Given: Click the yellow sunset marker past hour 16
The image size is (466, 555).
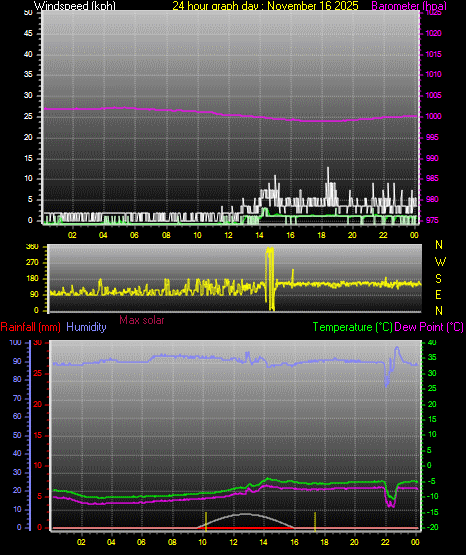Looking at the screenshot, I should point(315,522).
